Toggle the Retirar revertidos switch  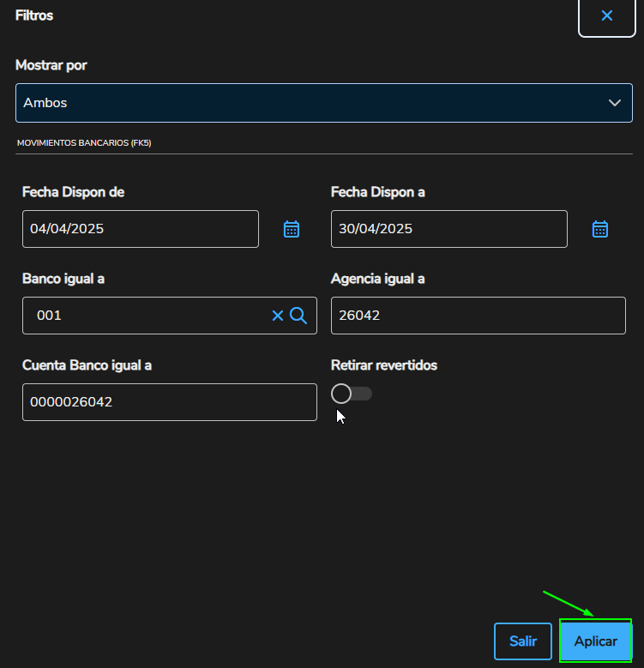pos(352,394)
